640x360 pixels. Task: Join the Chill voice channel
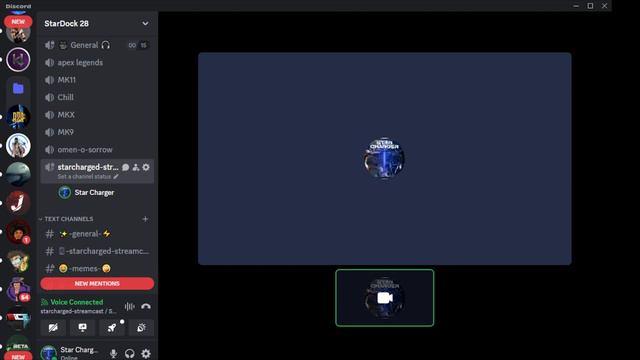click(x=65, y=98)
